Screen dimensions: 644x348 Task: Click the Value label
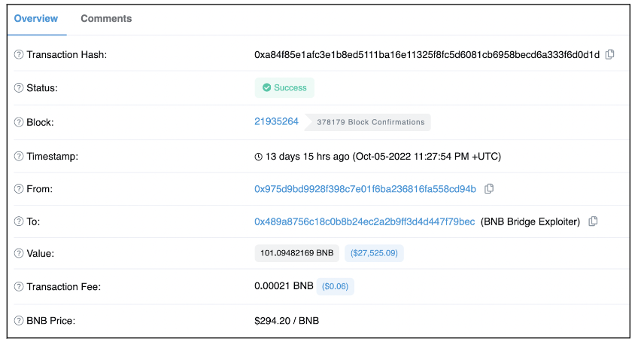(x=41, y=253)
